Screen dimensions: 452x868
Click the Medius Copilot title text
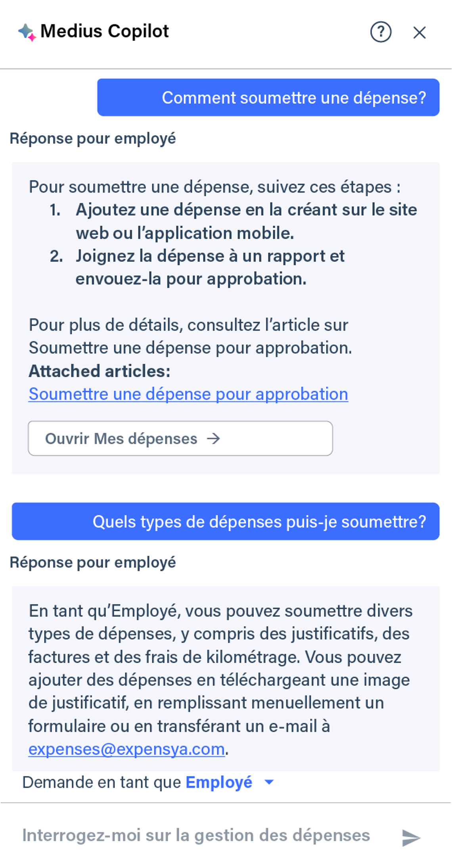(x=105, y=31)
